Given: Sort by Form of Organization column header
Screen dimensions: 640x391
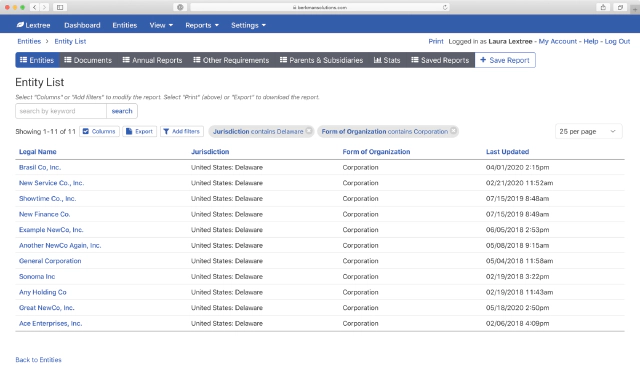Looking at the screenshot, I should [376, 151].
